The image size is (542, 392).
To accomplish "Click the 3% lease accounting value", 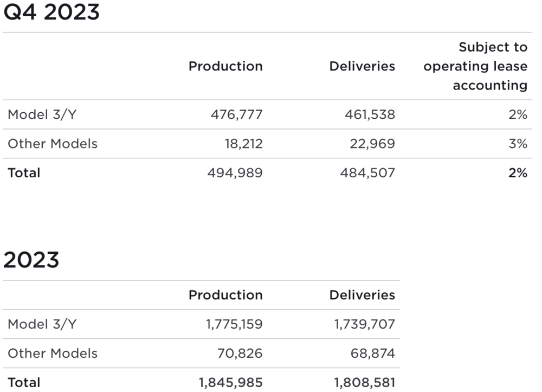I will pyautogui.click(x=518, y=144).
